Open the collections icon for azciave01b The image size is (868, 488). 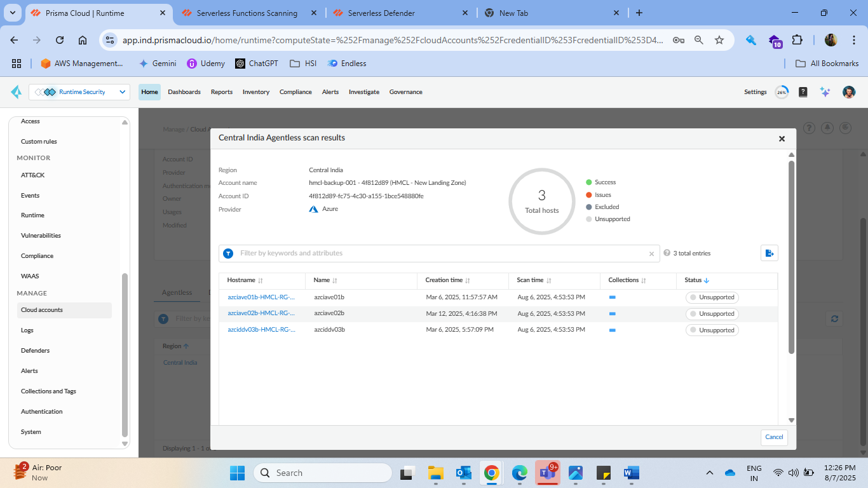613,297
